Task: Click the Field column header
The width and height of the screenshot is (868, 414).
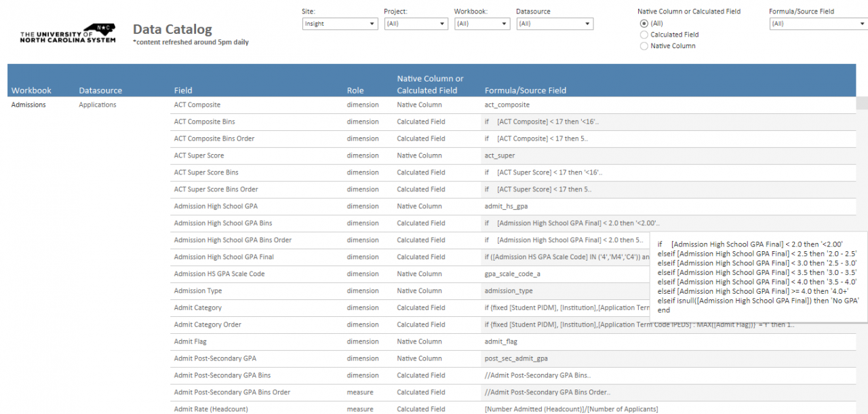Action: tap(183, 90)
